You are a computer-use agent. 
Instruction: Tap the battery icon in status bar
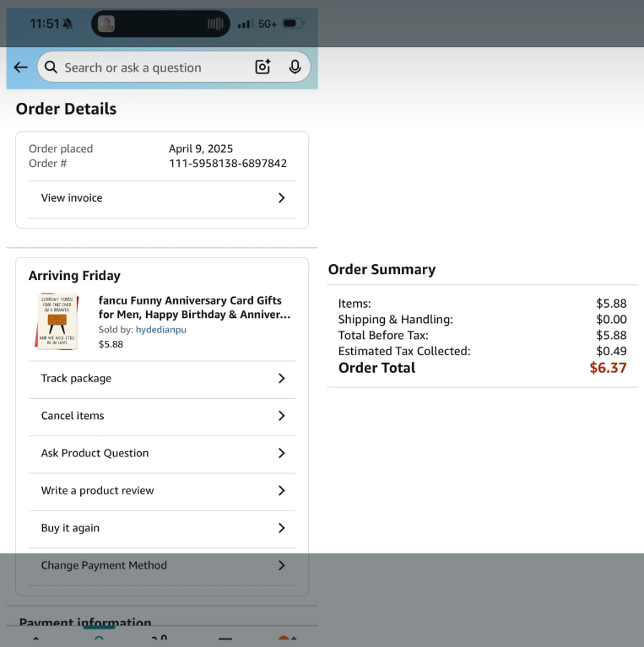[293, 24]
